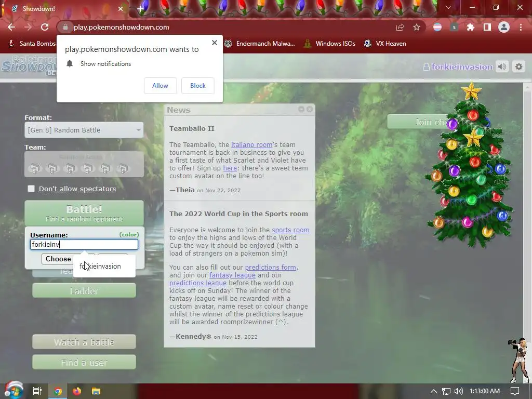Open File Explorer from the taskbar
Viewport: 532px width, 399px height.
click(x=96, y=391)
